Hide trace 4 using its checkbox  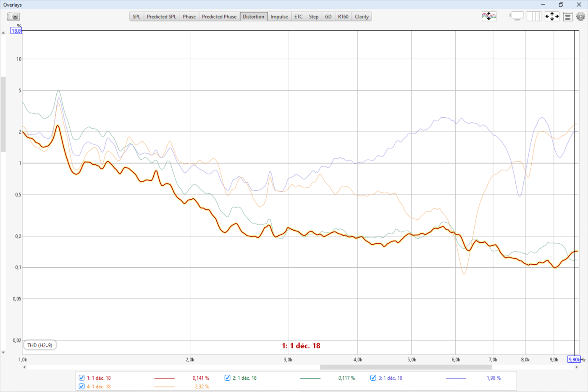click(82, 386)
